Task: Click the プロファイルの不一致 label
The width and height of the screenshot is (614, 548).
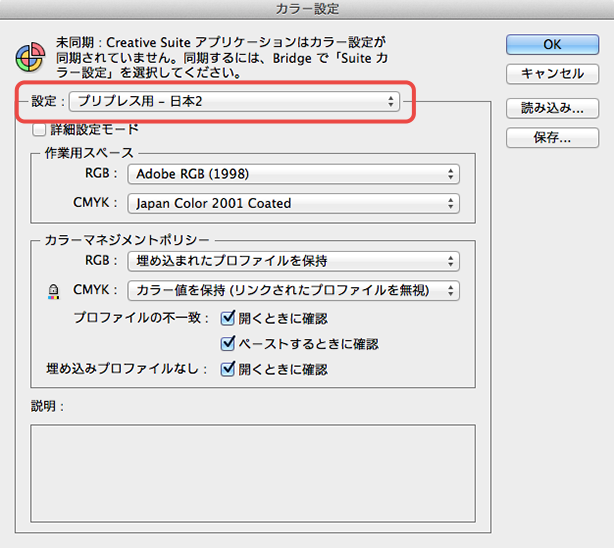Action: click(x=141, y=317)
